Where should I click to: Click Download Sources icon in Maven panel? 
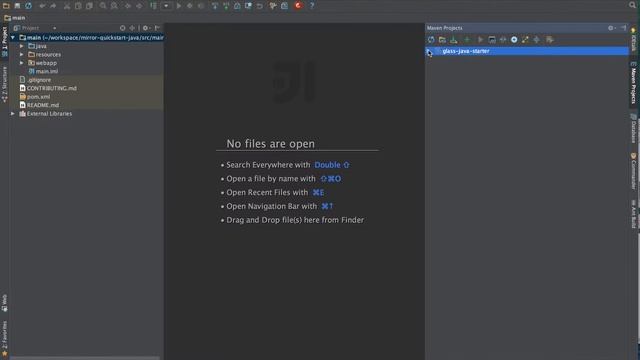453,40
